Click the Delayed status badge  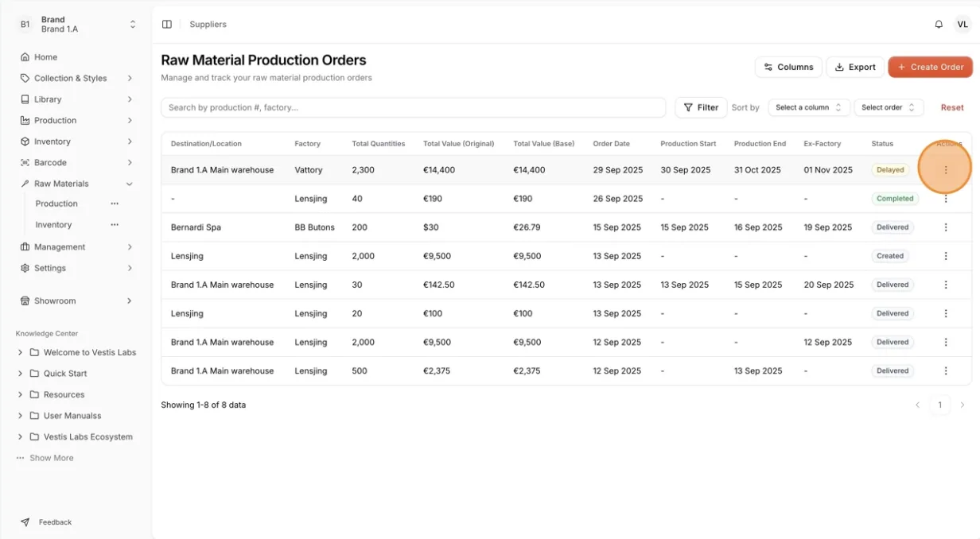click(890, 170)
